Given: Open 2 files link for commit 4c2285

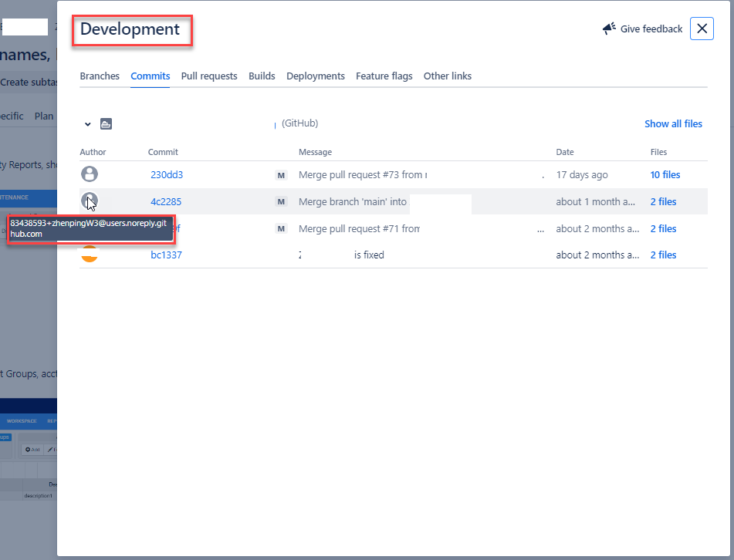Looking at the screenshot, I should coord(663,201).
